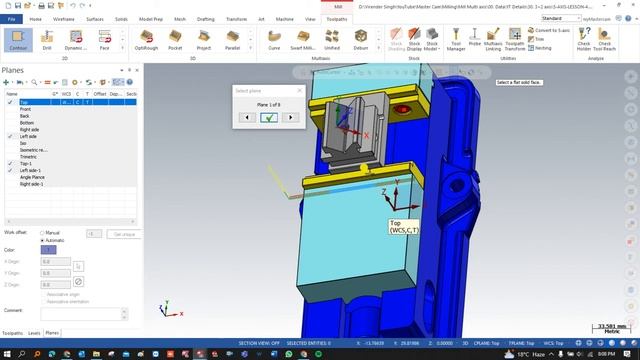
Task: Click the find plane magnifier icon
Action: point(34,82)
